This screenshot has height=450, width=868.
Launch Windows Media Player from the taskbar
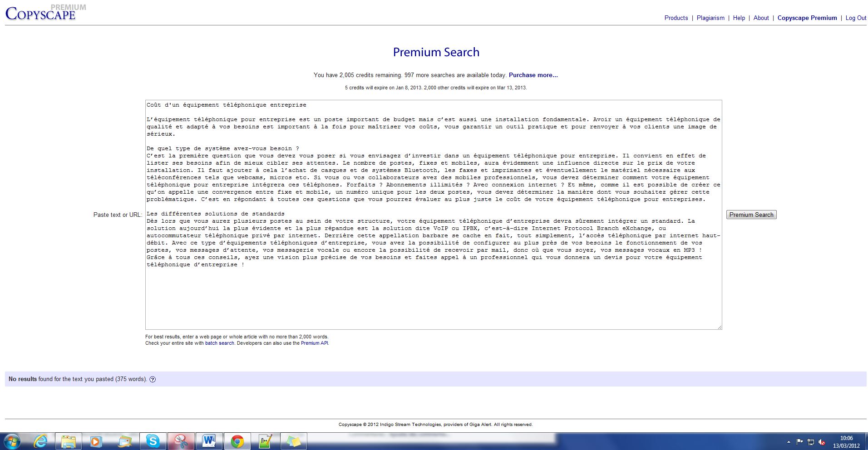pyautogui.click(x=96, y=441)
